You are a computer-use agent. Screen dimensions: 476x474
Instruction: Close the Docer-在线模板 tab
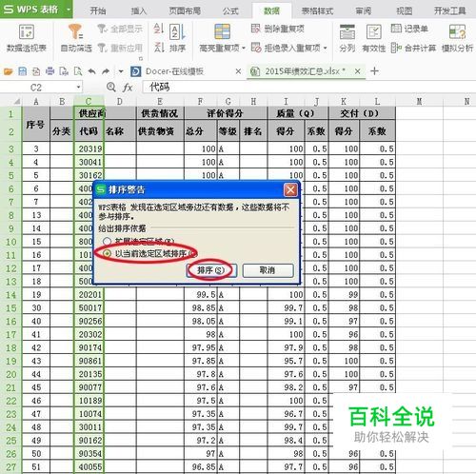pos(238,71)
